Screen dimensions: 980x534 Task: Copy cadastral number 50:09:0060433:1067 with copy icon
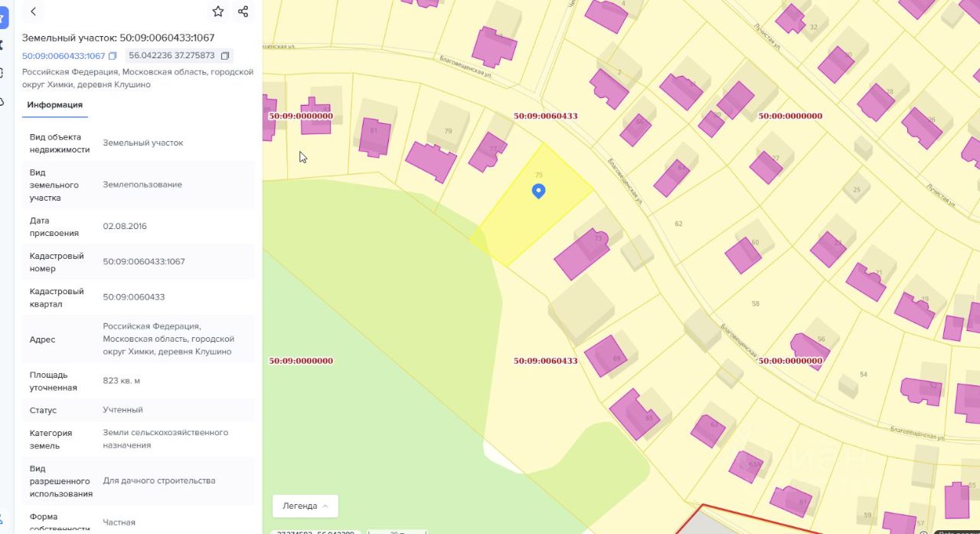coord(113,56)
